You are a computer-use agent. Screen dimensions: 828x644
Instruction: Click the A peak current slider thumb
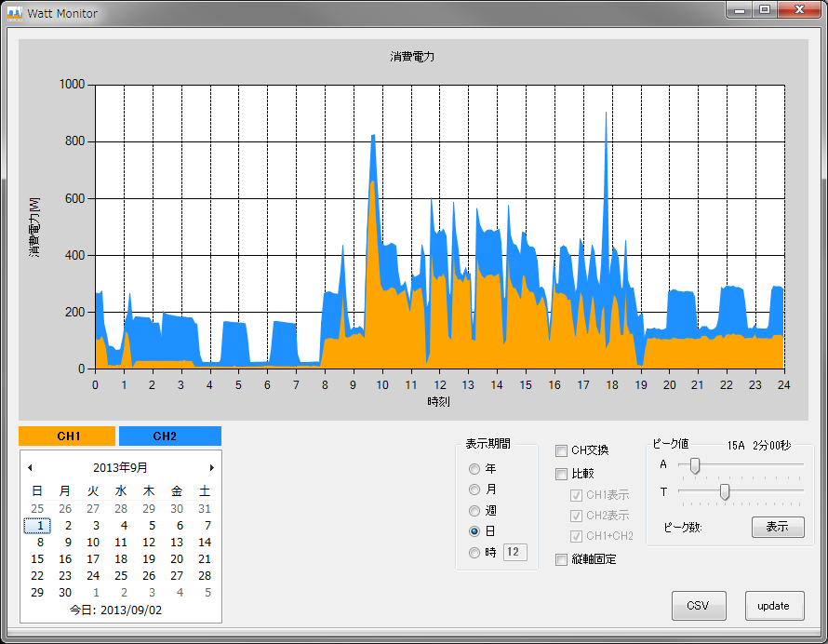coord(695,466)
